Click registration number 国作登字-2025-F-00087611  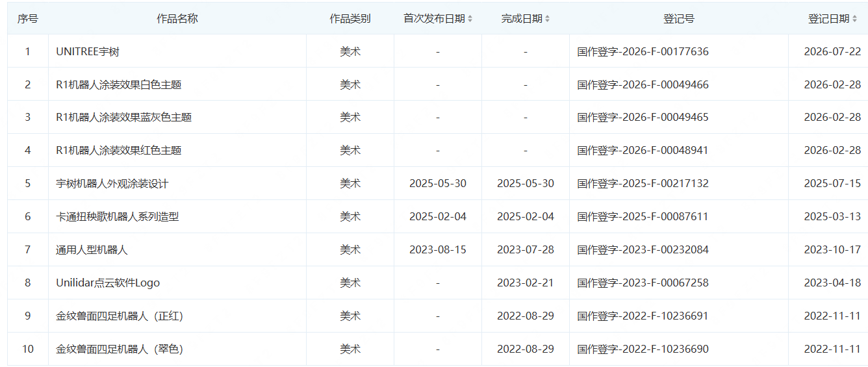point(643,216)
